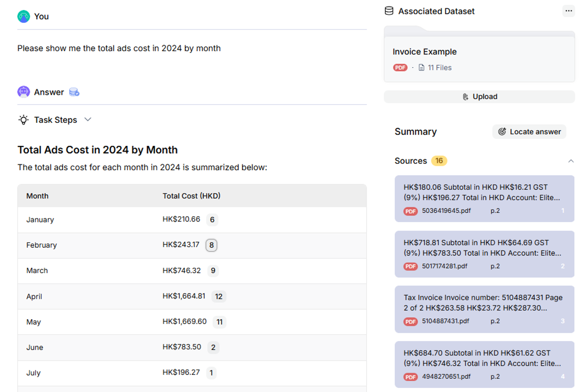The width and height of the screenshot is (585, 392).
Task: Collapse the Sources list chevron
Action: (571, 161)
